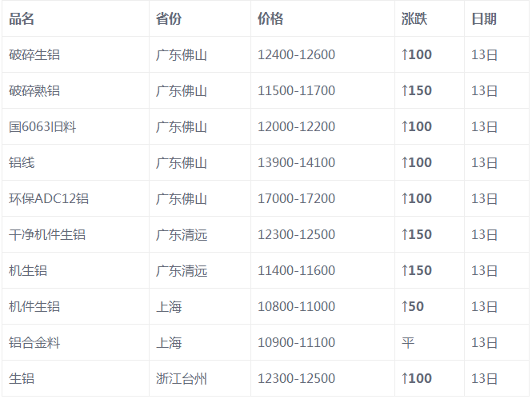Click the up arrow in the 破碎生铝 row
Screen dimensions: 532x399
pyautogui.click(x=405, y=55)
